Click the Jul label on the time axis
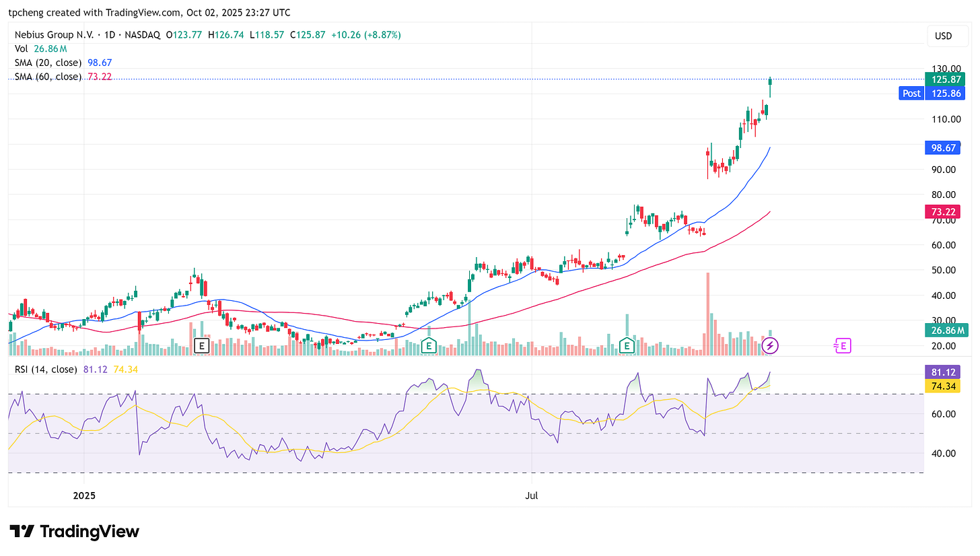The width and height of the screenshot is (980, 556). click(531, 496)
